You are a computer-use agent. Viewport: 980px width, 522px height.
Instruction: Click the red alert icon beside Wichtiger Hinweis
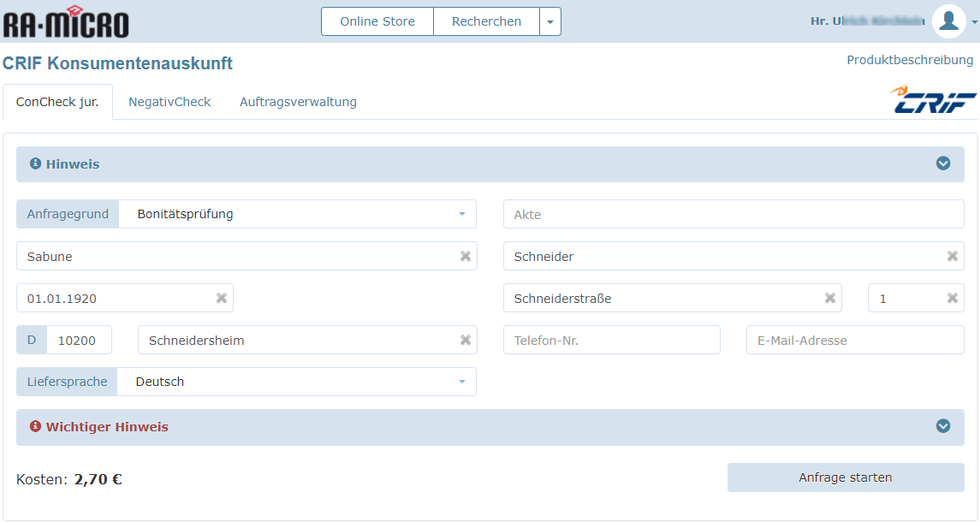coord(34,426)
